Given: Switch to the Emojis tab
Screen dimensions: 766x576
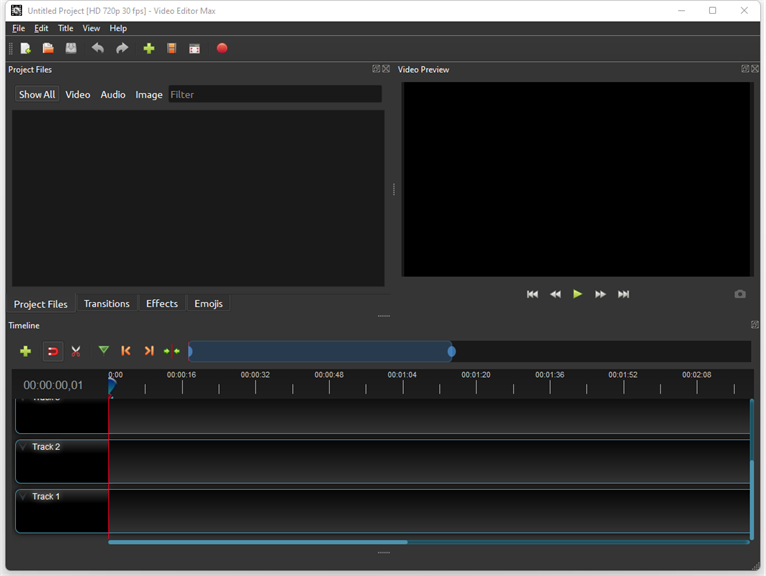Looking at the screenshot, I should tap(208, 303).
